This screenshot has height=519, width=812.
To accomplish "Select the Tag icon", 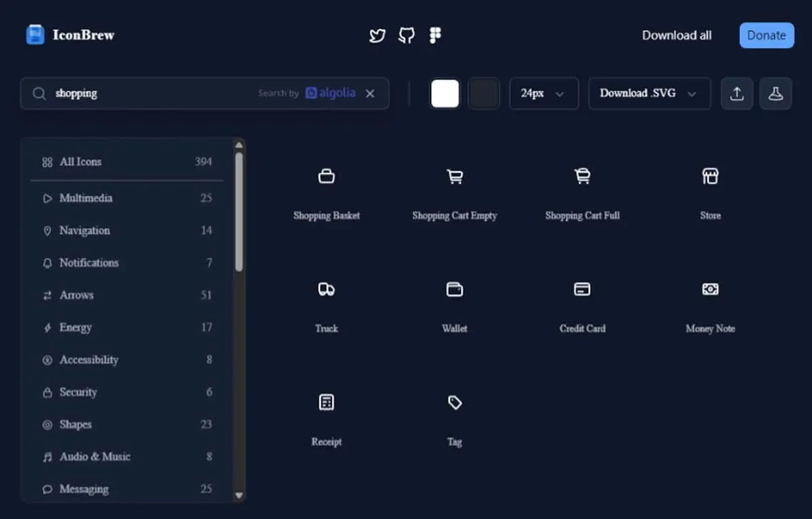I will tap(455, 403).
